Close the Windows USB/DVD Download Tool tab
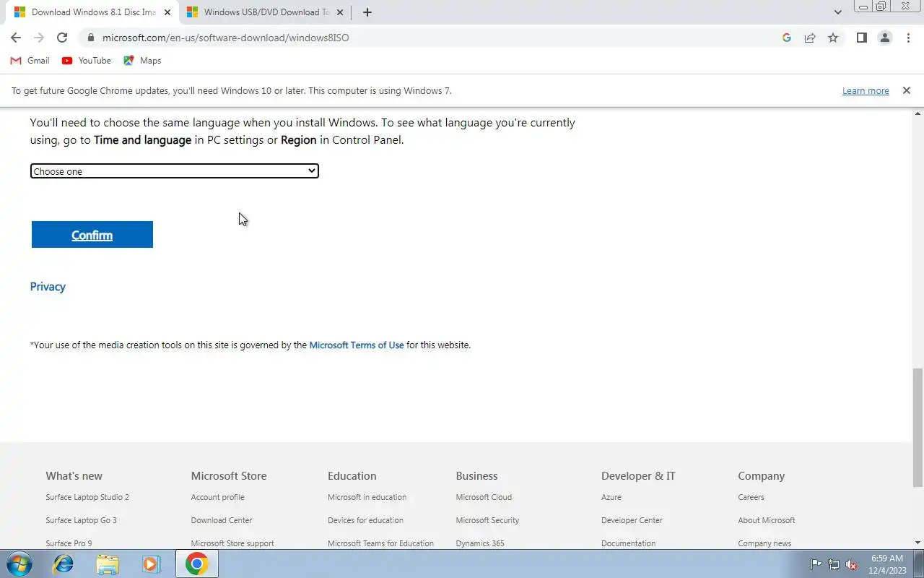This screenshot has width=924, height=578. (340, 12)
